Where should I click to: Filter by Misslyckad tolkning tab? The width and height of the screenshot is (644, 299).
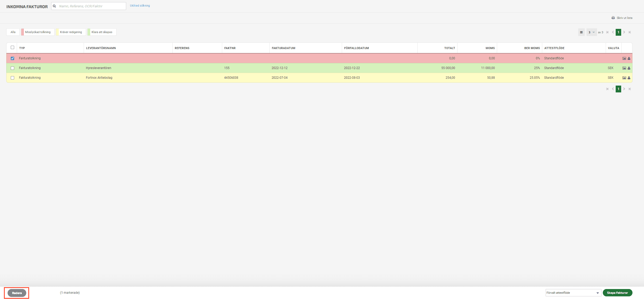click(38, 32)
